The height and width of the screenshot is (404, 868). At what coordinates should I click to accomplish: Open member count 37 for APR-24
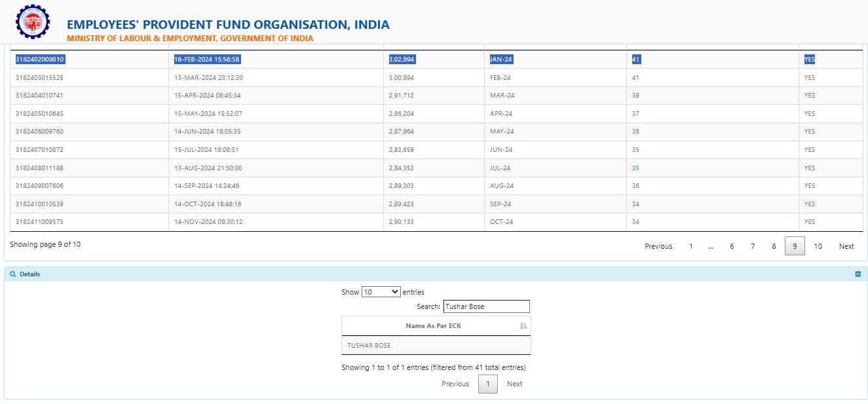pyautogui.click(x=635, y=114)
